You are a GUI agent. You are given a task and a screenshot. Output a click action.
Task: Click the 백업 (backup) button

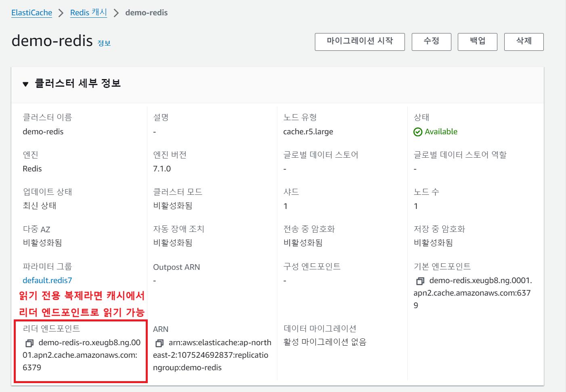tap(477, 42)
